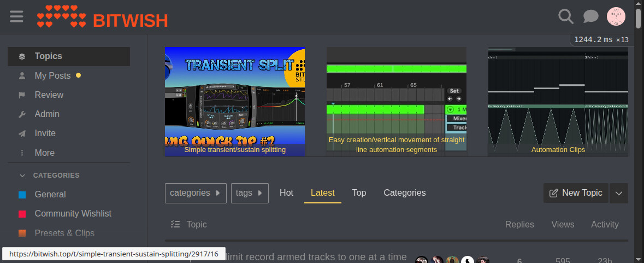Click the Invite paper plane icon
Image resolution: width=644 pixels, height=263 pixels.
22,133
